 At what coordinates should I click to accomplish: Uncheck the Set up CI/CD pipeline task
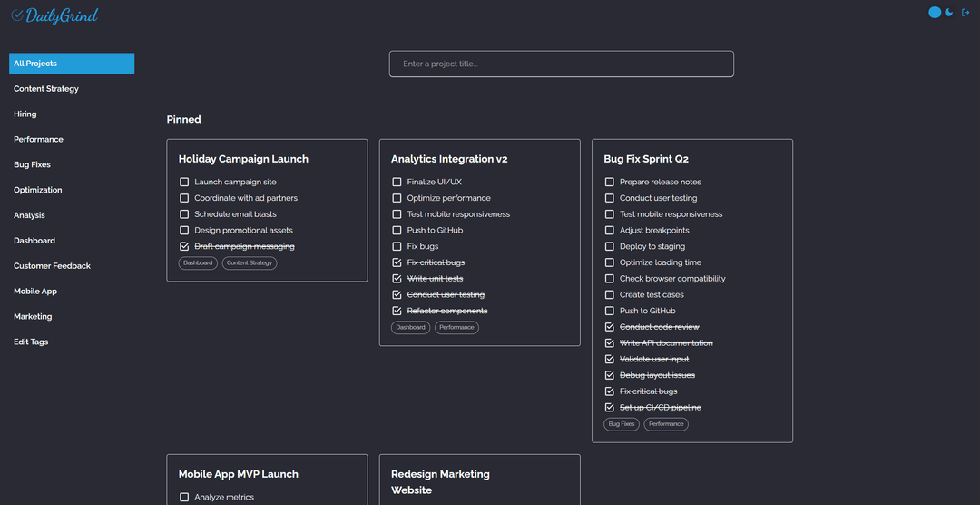610,408
